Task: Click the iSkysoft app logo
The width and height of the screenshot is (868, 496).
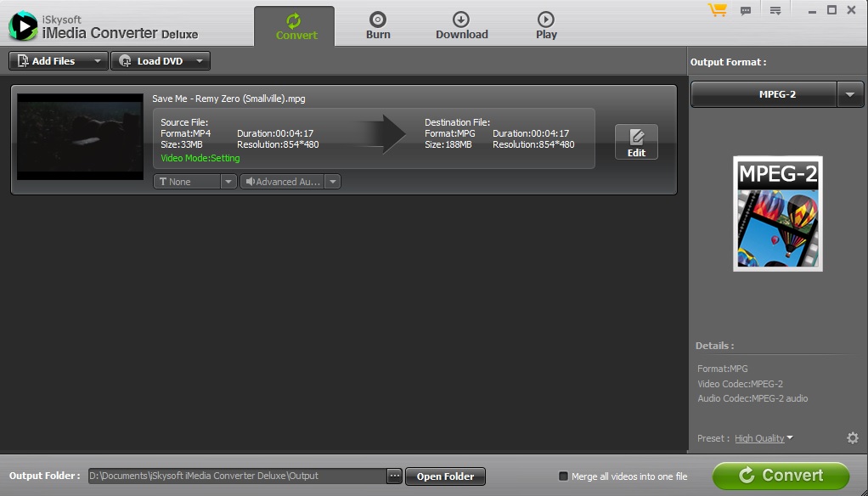Action: coord(23,25)
